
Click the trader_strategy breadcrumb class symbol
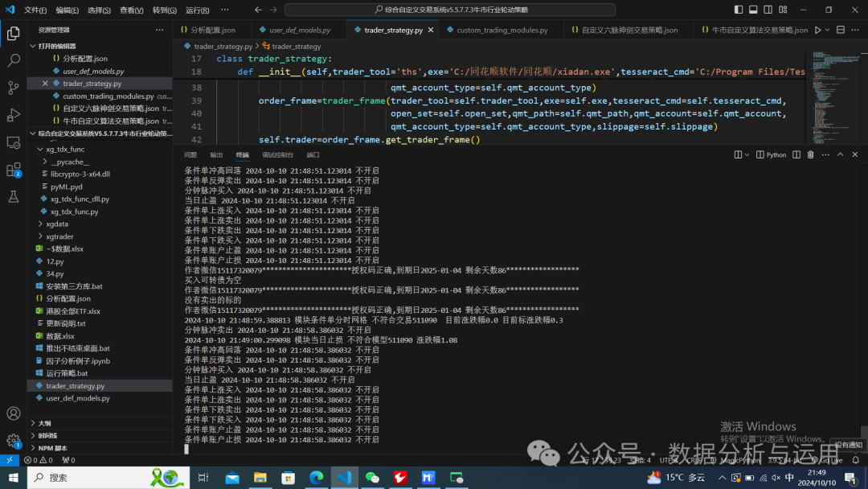(x=293, y=47)
